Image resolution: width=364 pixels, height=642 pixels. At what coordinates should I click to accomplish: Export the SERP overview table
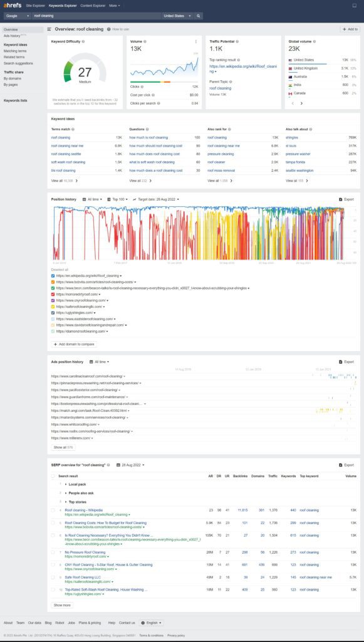click(346, 465)
